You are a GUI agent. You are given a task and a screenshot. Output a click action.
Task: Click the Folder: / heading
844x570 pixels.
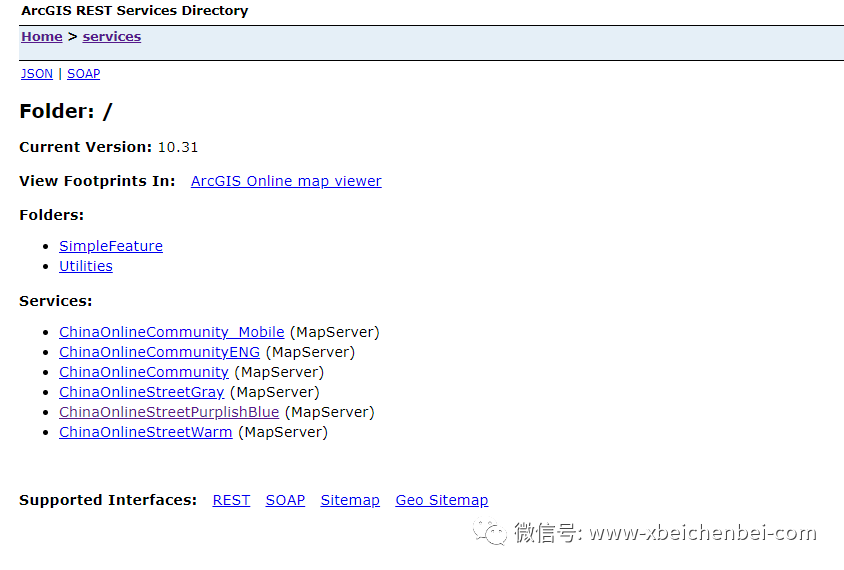(x=66, y=111)
